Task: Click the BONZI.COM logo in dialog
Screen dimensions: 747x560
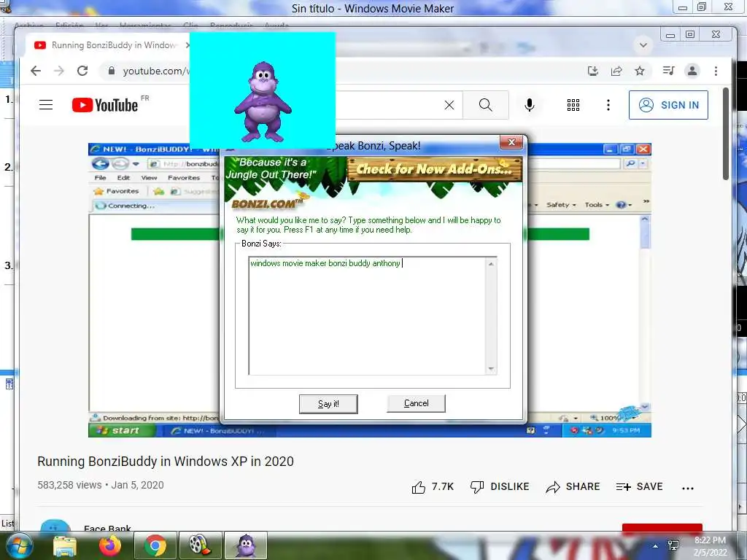Action: pos(267,204)
